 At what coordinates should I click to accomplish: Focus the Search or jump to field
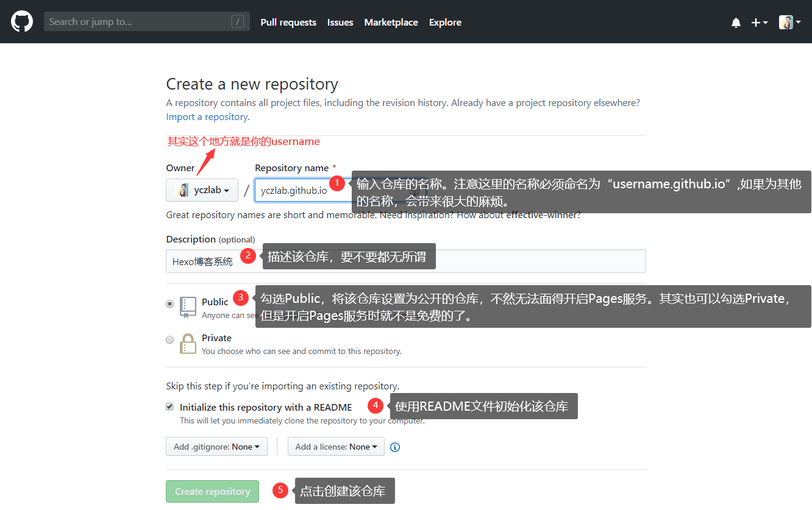click(x=146, y=21)
